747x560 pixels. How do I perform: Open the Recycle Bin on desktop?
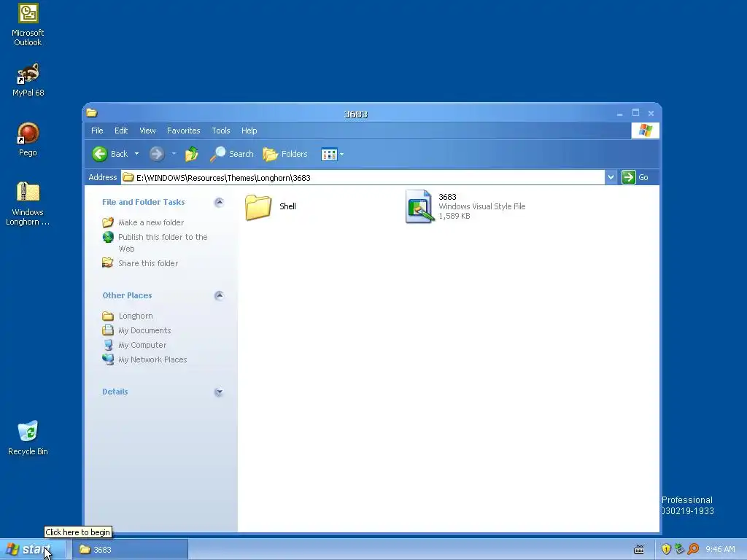[28, 438]
